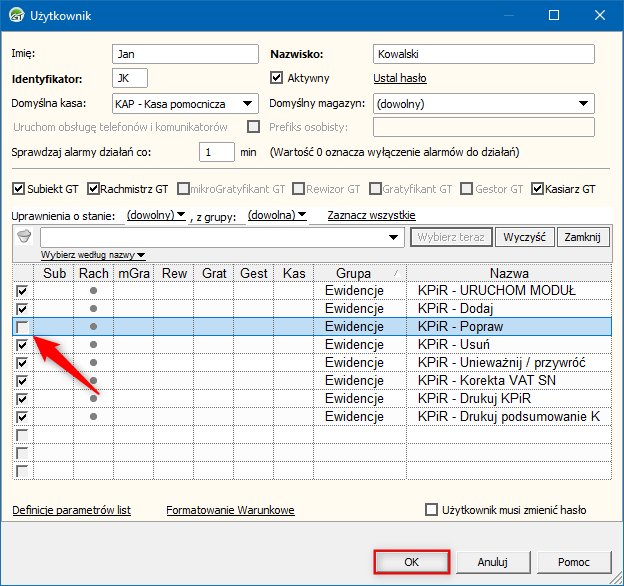
Task: Confirm with the OK button
Action: click(x=411, y=562)
